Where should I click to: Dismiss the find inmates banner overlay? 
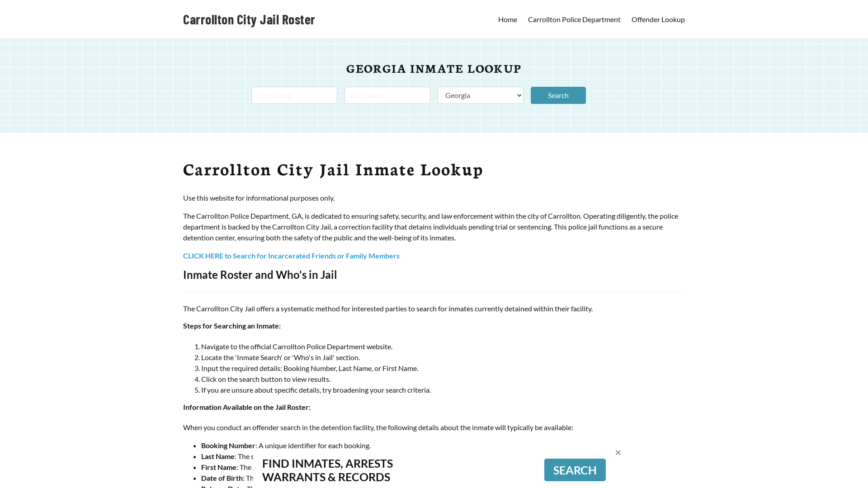pos(618,452)
